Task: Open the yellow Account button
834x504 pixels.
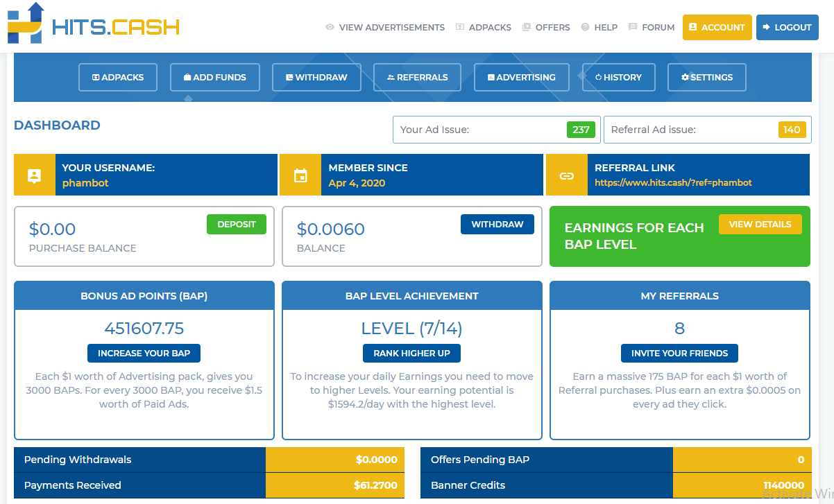Action: pos(717,27)
